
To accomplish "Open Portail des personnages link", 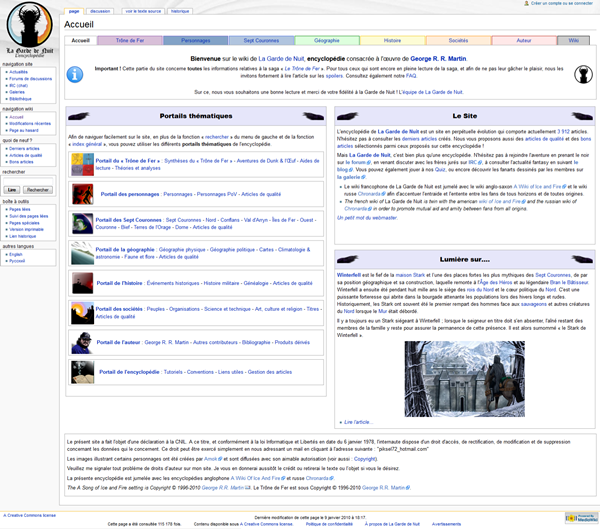I will click(x=130, y=194).
